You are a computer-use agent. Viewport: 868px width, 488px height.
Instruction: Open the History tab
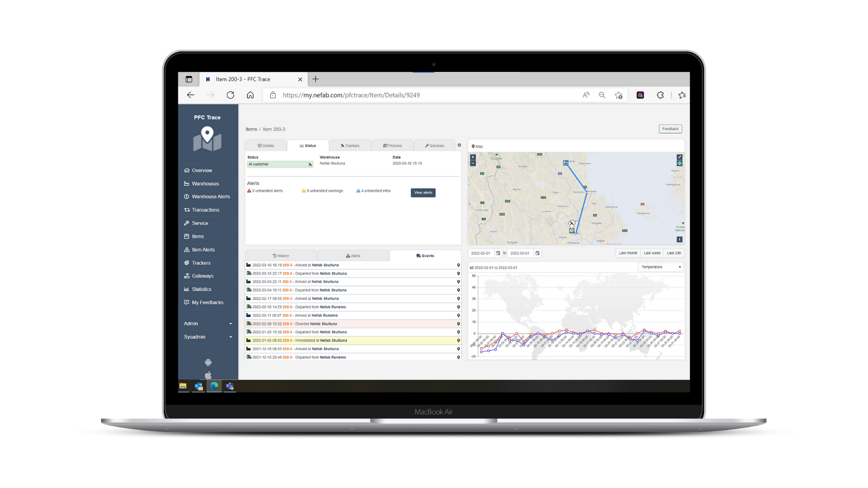[x=281, y=256]
